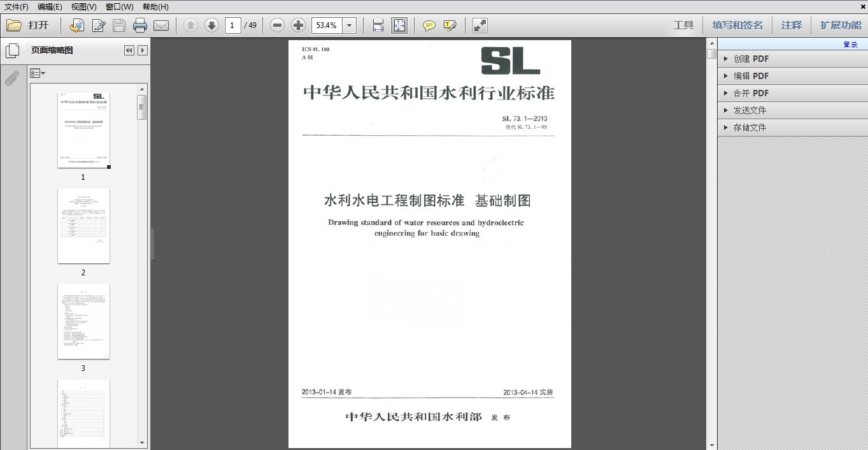Click the 页面缩略图 panel title

52,50
